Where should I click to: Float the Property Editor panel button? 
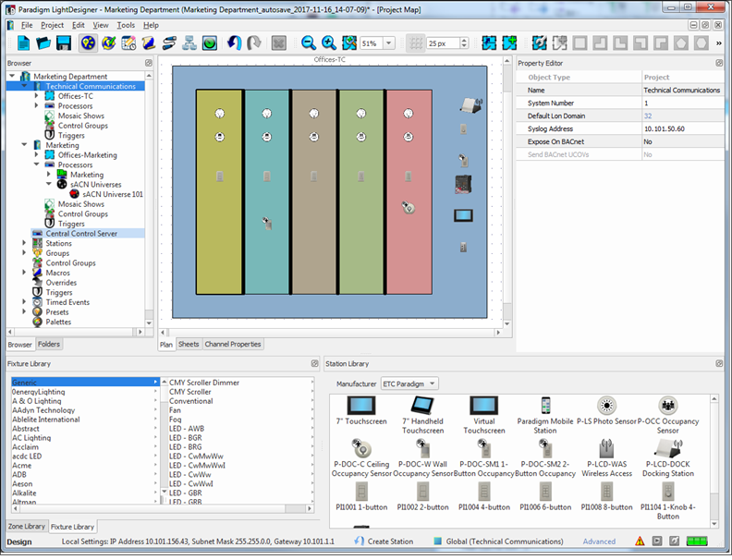tap(719, 63)
